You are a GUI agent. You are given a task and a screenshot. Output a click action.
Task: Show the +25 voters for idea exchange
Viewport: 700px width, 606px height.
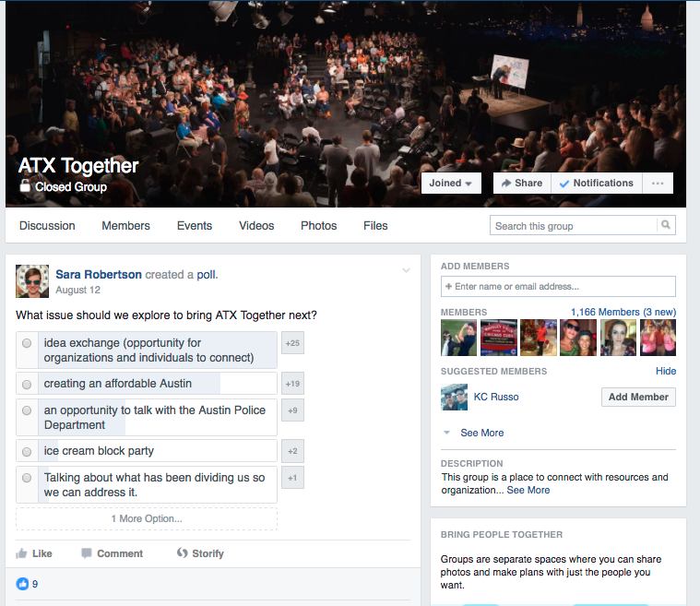(292, 343)
